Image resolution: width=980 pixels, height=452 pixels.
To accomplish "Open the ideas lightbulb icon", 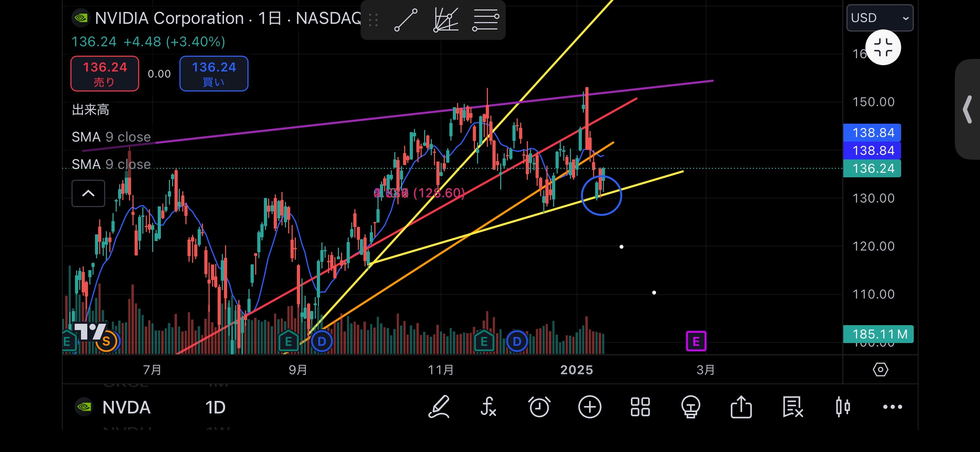I will tap(690, 407).
